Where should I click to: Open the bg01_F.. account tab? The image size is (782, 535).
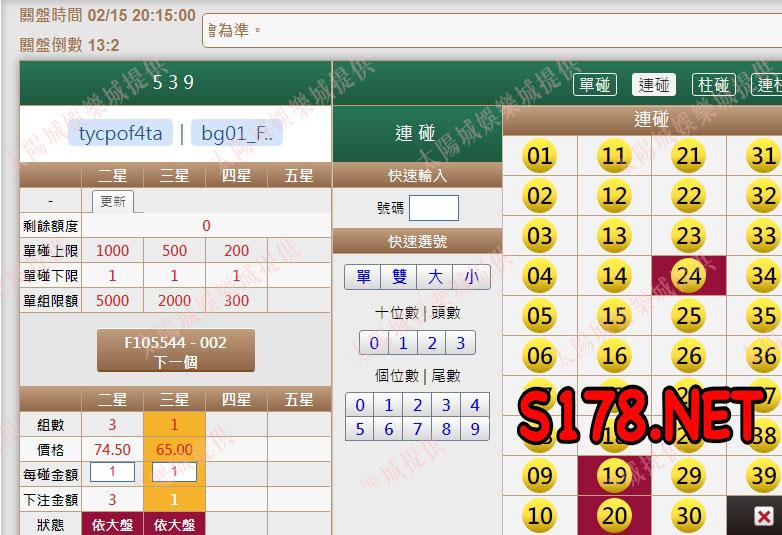click(237, 133)
